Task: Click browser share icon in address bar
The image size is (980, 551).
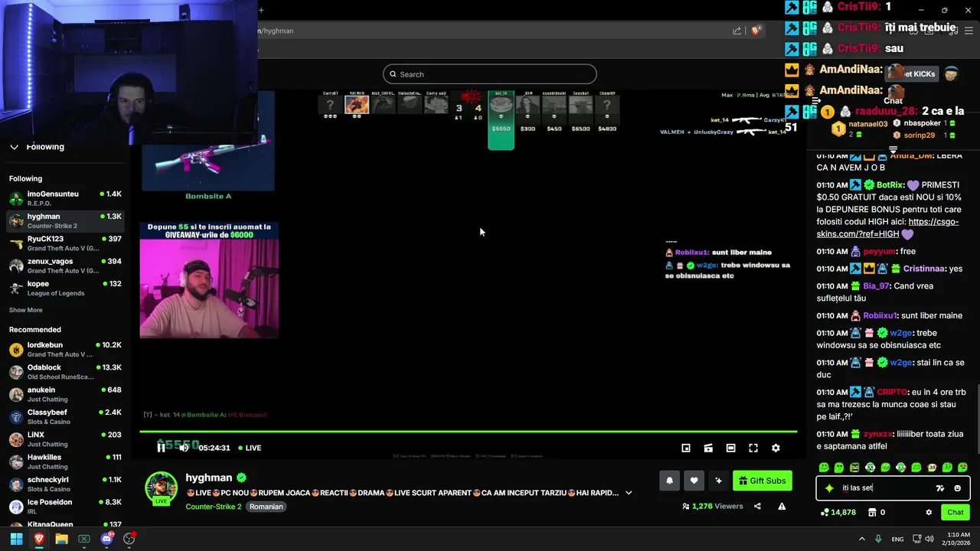Action: [737, 31]
